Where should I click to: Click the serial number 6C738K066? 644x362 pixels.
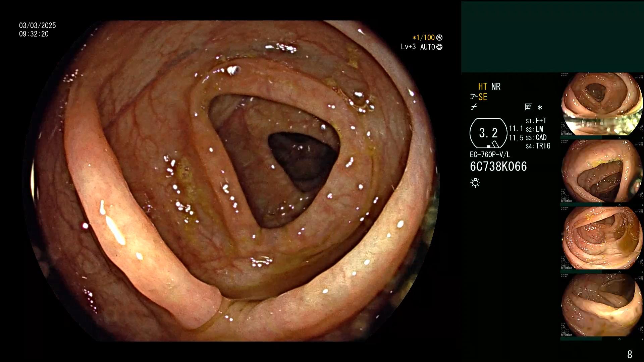[498, 166]
